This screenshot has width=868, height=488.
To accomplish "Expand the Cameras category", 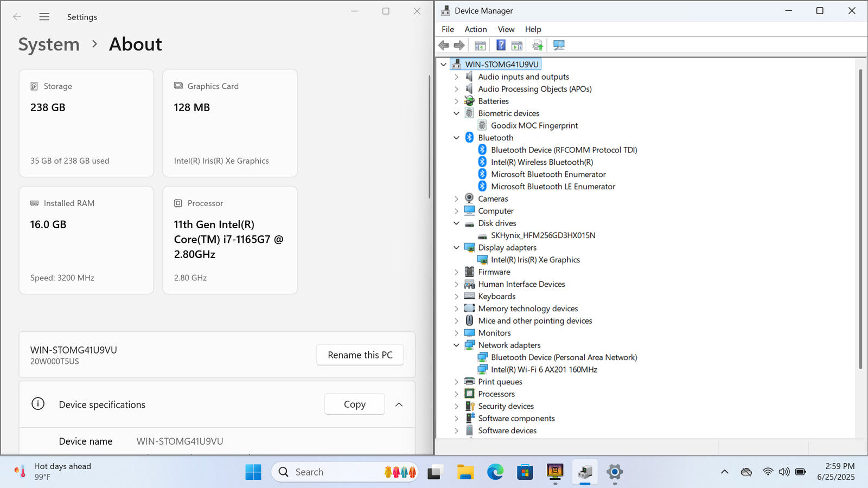I will click(456, 199).
